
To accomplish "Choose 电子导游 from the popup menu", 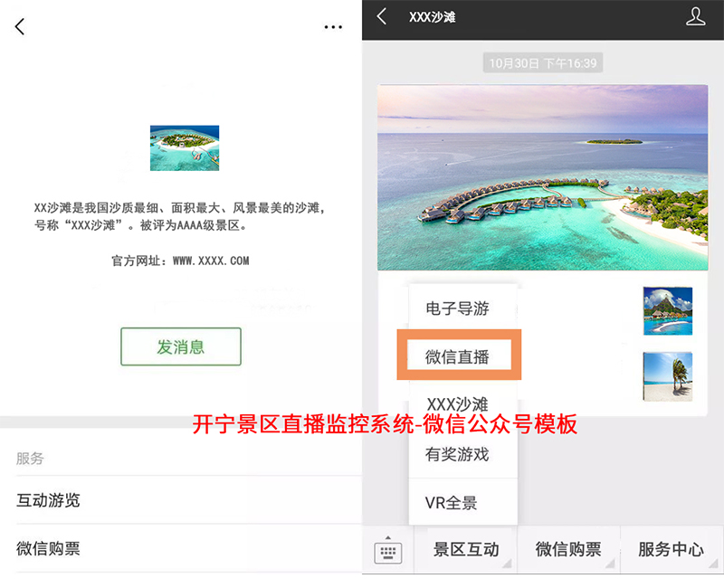I will (458, 308).
